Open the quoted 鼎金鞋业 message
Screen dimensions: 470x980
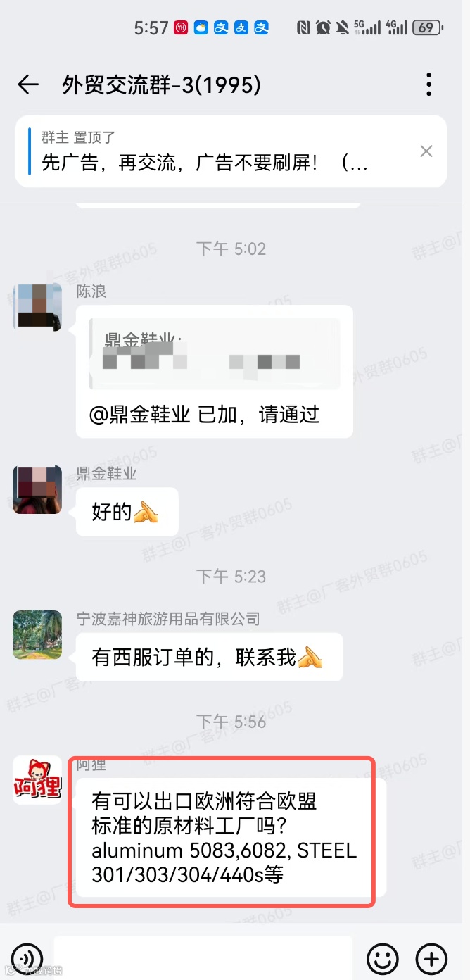215,353
